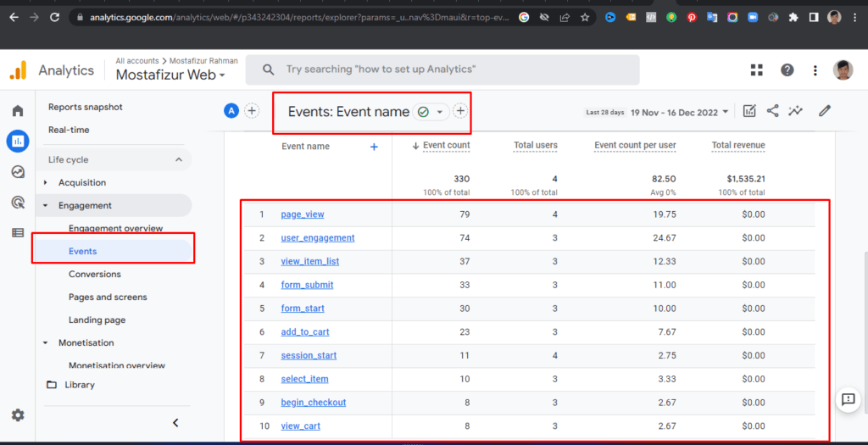868x445 pixels.
Task: Sort by Total revenue column
Action: pyautogui.click(x=738, y=146)
